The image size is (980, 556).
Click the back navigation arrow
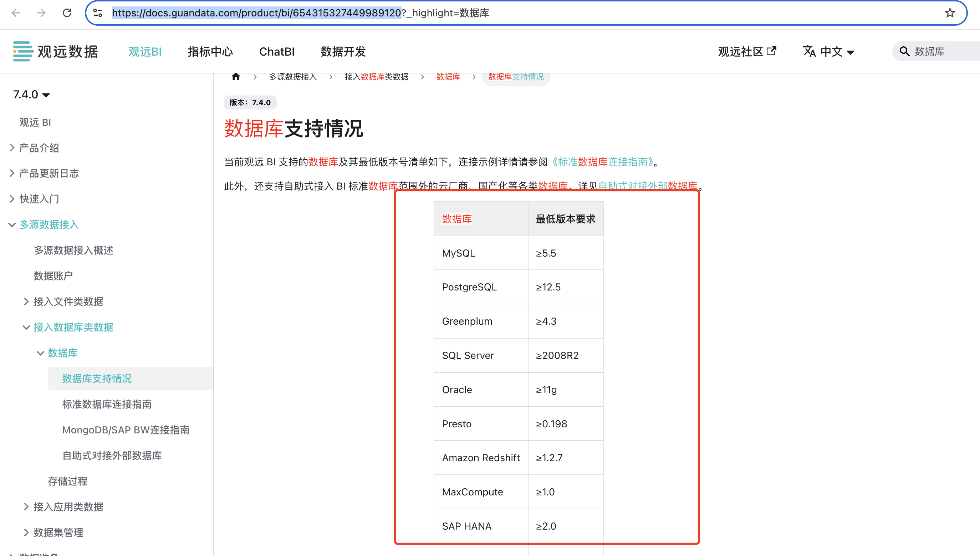16,12
